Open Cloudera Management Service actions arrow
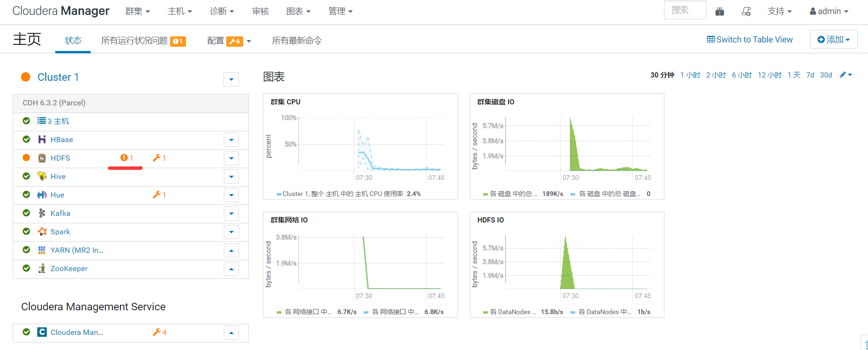Image resolution: width=868 pixels, height=350 pixels. click(x=231, y=333)
